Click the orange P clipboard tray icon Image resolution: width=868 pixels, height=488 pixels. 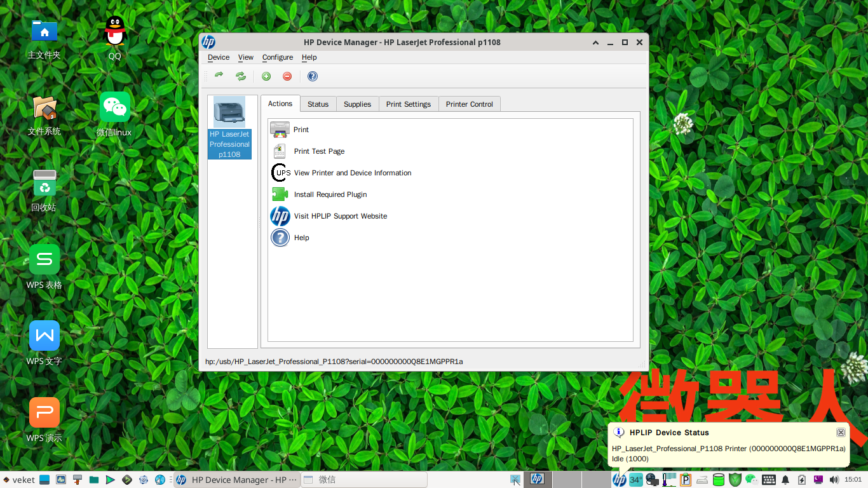686,480
